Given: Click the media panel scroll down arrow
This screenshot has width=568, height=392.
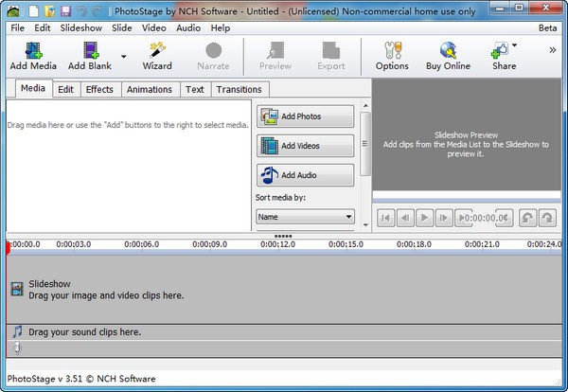Looking at the screenshot, I should pyautogui.click(x=365, y=225).
